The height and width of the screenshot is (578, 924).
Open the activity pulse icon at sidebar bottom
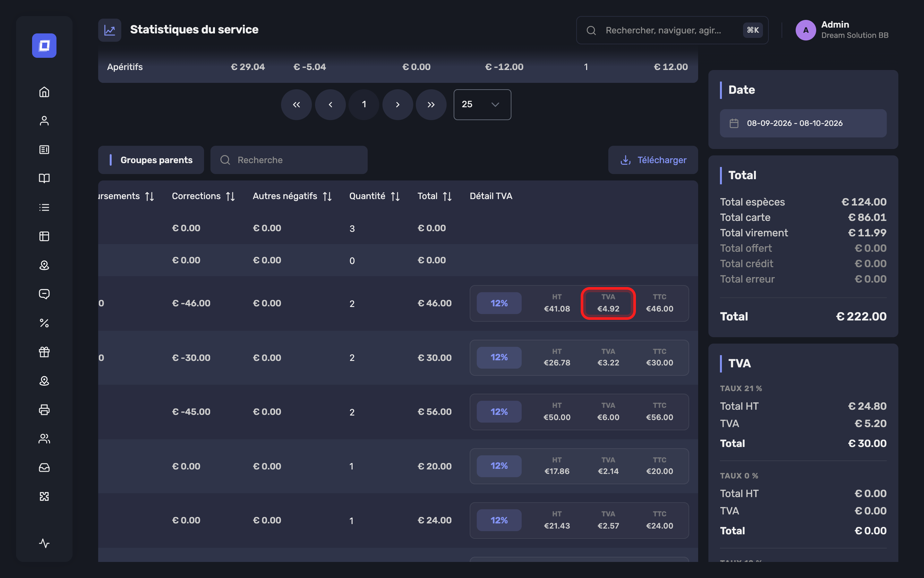point(44,543)
